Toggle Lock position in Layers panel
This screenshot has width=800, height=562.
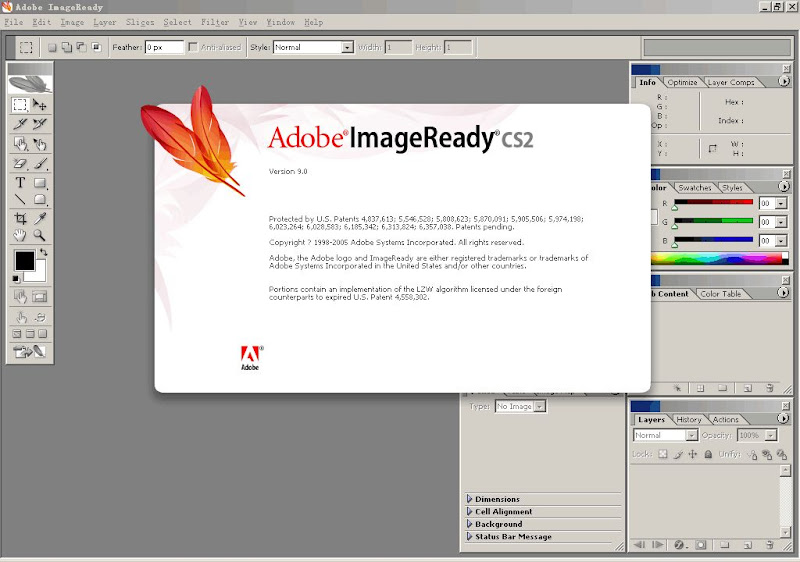click(692, 454)
